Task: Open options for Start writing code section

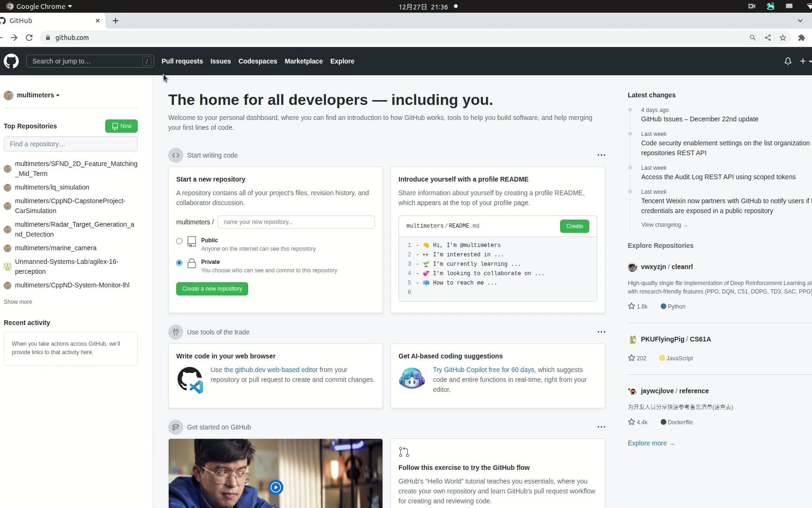Action: coord(601,155)
